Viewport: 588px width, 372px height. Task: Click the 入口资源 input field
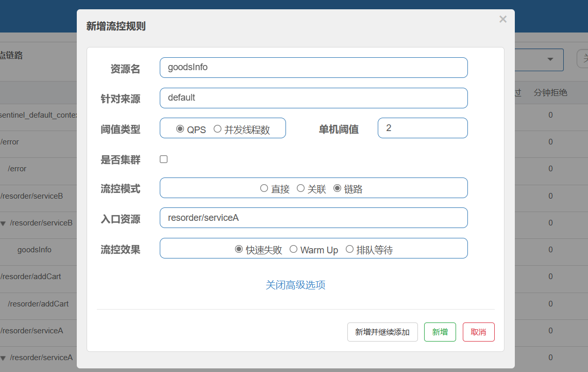[313, 218]
